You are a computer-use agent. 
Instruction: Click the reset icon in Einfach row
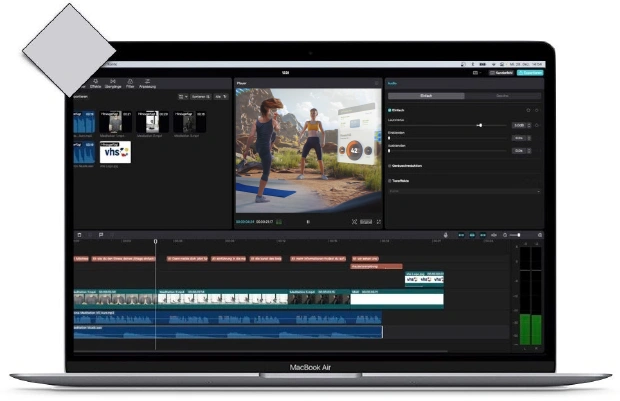point(530,109)
